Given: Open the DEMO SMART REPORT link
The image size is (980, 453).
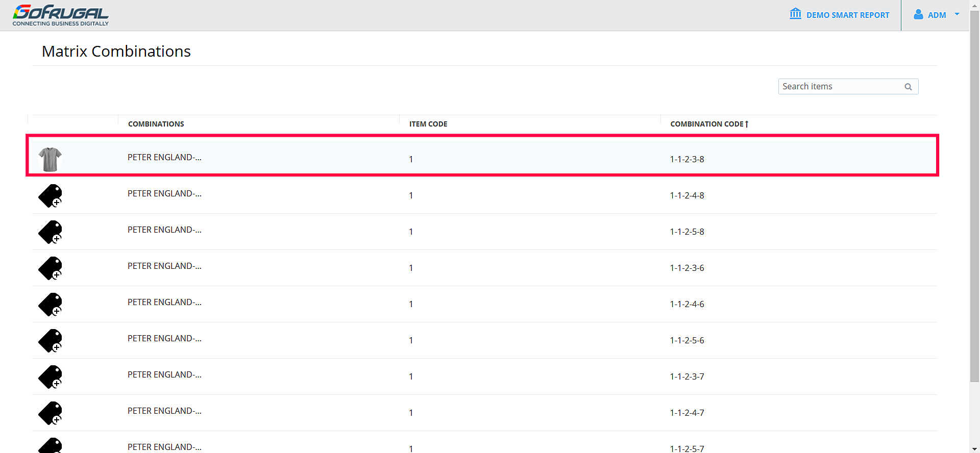Looking at the screenshot, I should click(x=848, y=15).
